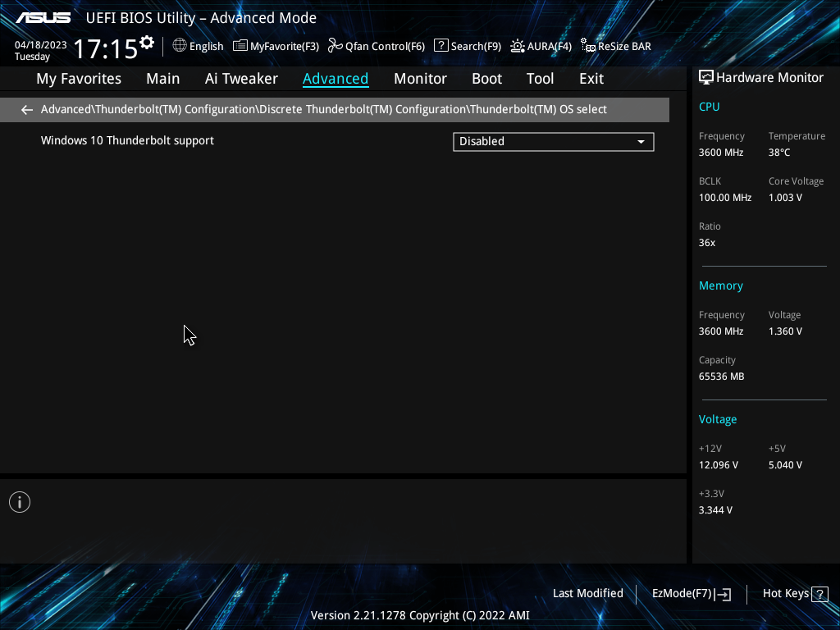Click the 17:15 clock time
This screenshot has width=840, height=630.
click(x=106, y=49)
